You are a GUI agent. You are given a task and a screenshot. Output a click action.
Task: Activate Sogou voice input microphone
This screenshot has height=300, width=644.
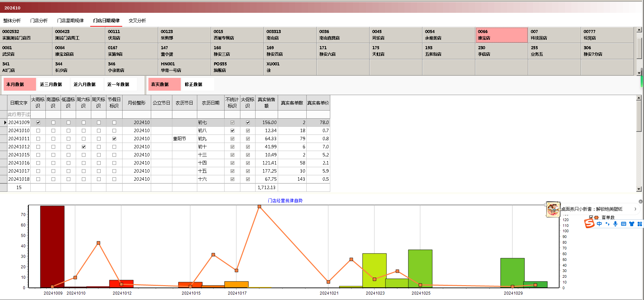[x=615, y=224]
